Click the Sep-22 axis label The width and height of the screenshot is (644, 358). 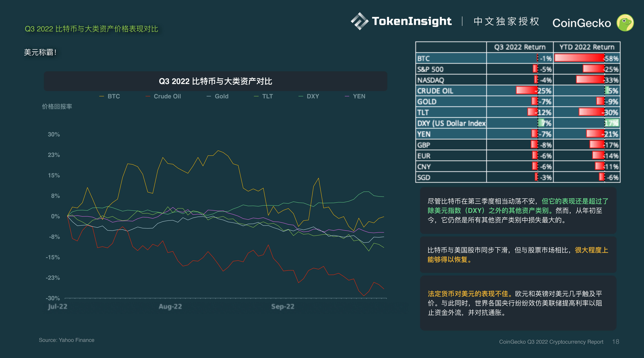point(283,306)
